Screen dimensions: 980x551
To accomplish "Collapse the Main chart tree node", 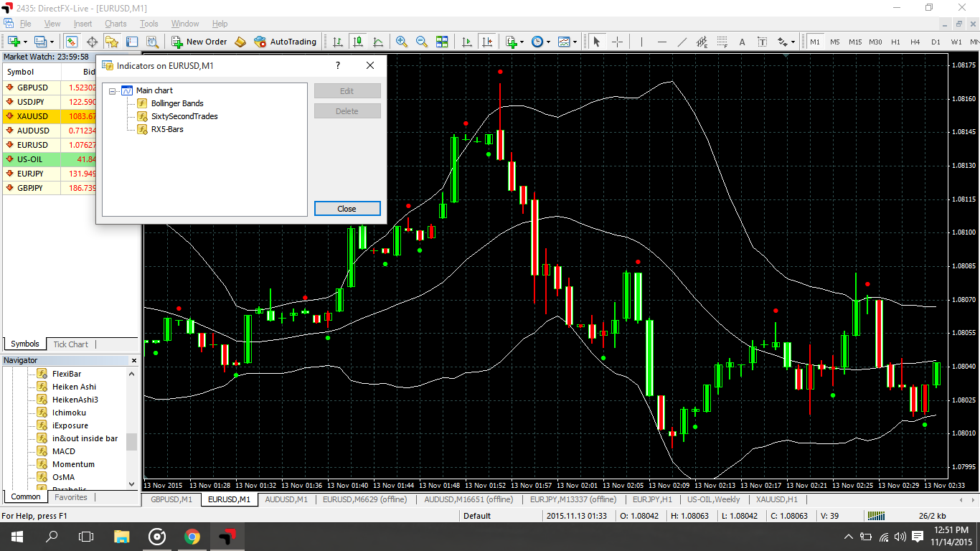I will coord(113,91).
